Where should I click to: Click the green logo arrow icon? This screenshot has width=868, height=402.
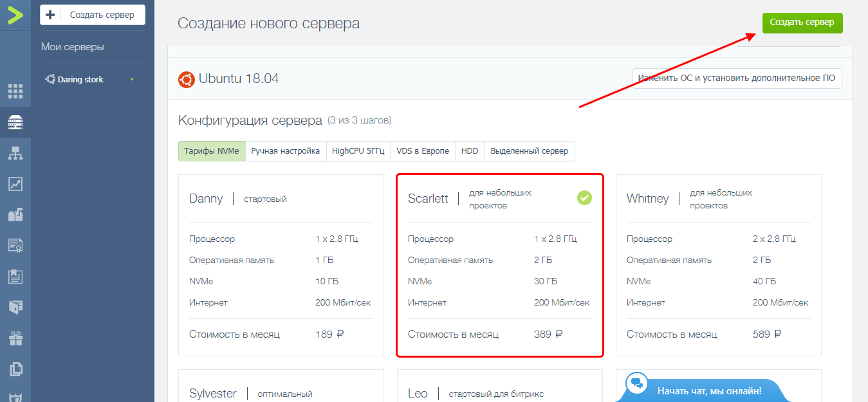tap(15, 14)
